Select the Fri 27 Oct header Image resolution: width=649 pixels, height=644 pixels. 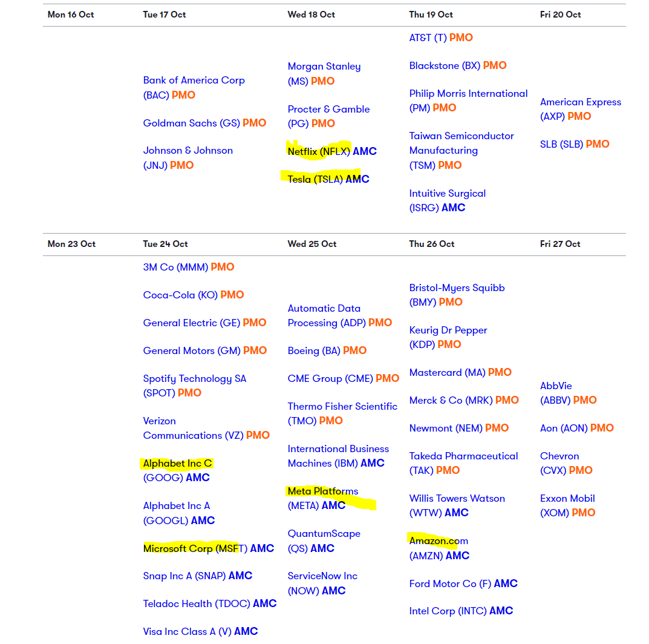click(560, 244)
